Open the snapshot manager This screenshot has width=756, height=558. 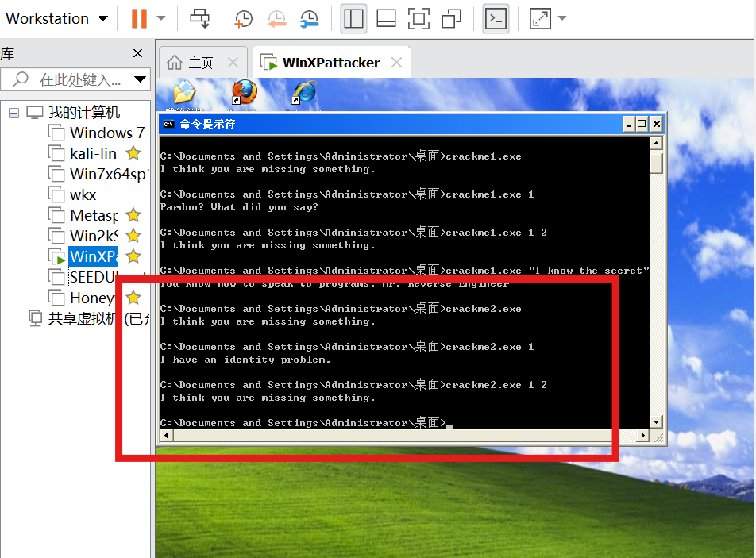coord(309,19)
